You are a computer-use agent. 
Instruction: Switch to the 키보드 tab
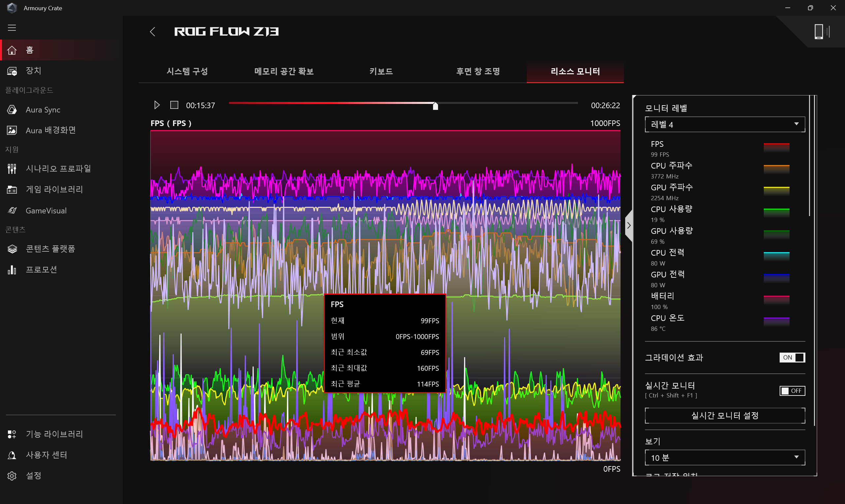pos(381,72)
